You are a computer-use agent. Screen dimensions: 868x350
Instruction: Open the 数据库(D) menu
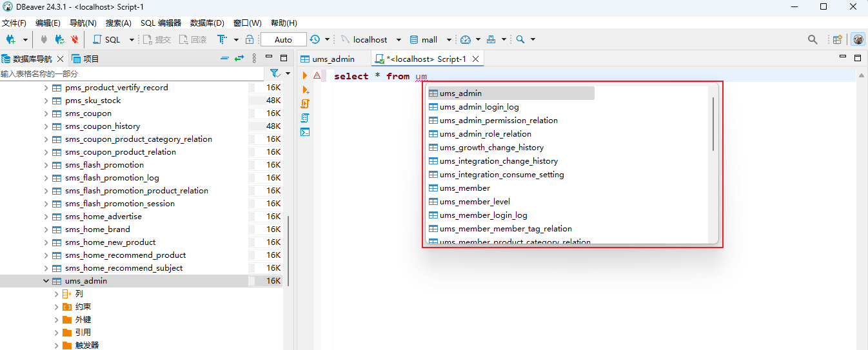pyautogui.click(x=207, y=23)
